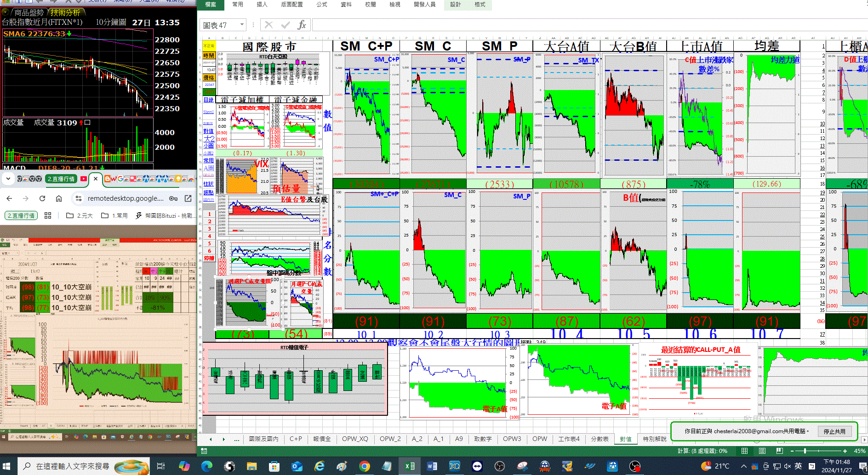Image resolution: width=868 pixels, height=475 pixels.
Task: Open Word from the taskbar
Action: pos(432,466)
